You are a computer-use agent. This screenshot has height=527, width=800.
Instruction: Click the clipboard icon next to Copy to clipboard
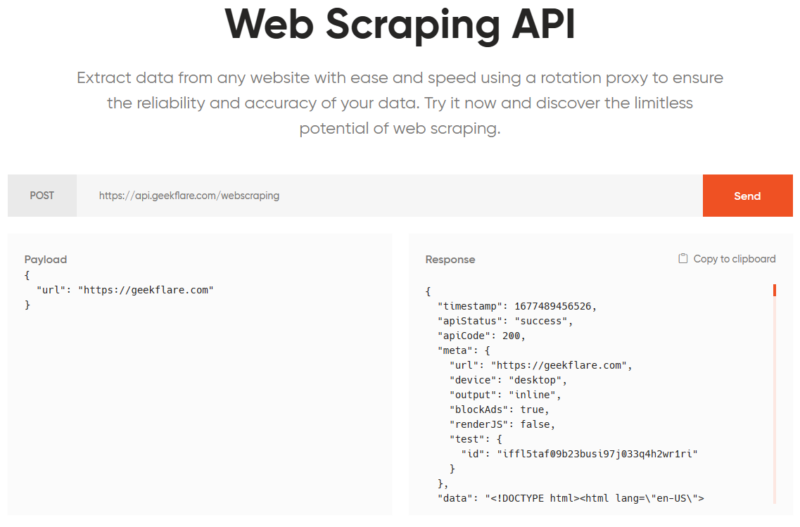coord(683,259)
